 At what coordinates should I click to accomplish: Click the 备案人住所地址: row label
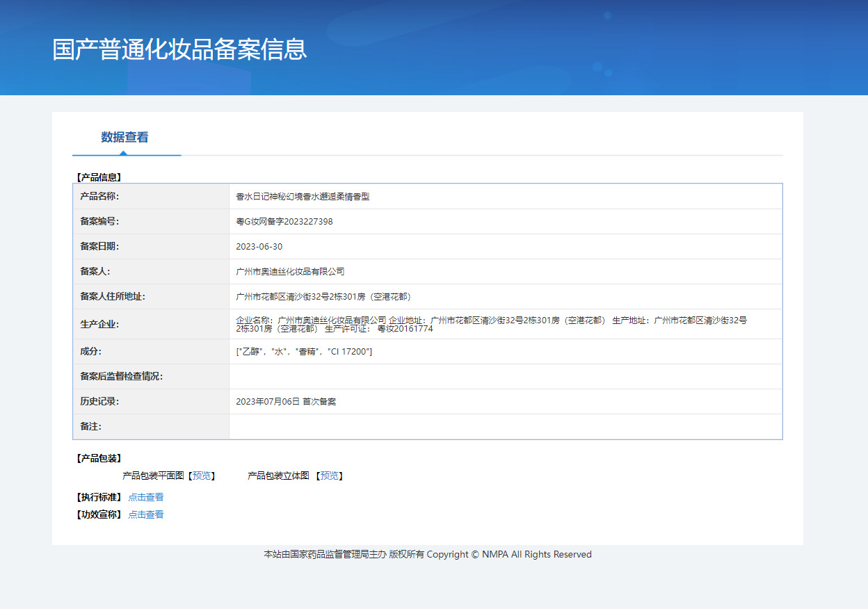point(113,297)
